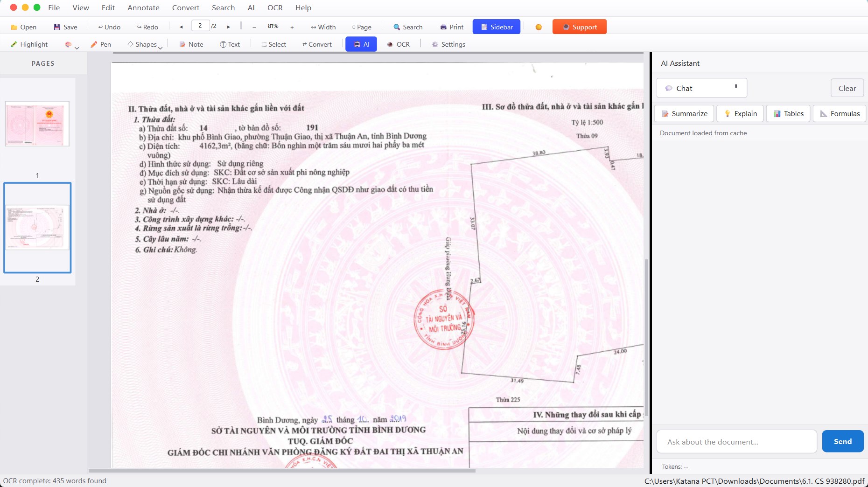This screenshot has height=487, width=868.
Task: Open the Edit menu
Action: pos(108,8)
